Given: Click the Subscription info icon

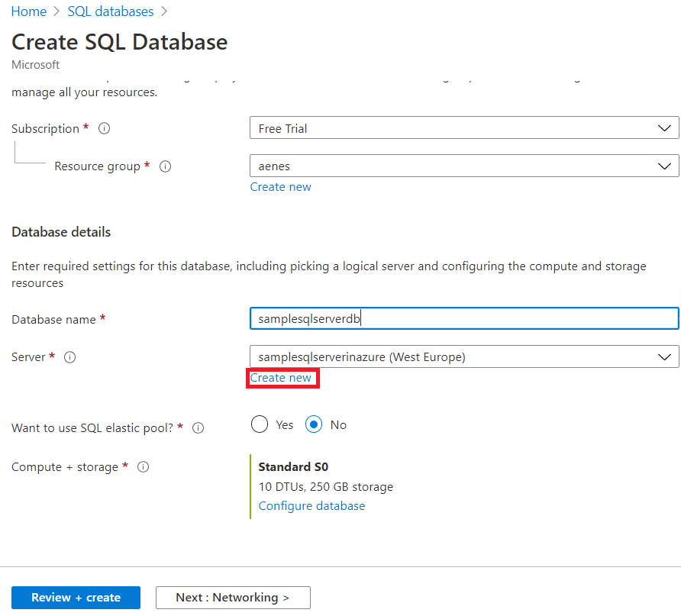Looking at the screenshot, I should pos(104,128).
